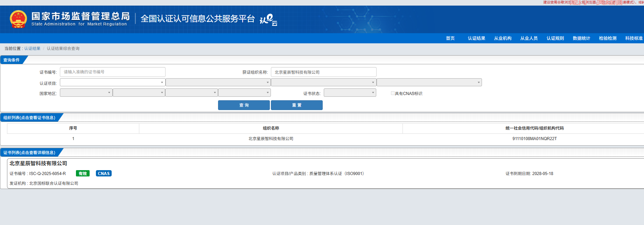Click the 证书列表 panel header

point(29,153)
